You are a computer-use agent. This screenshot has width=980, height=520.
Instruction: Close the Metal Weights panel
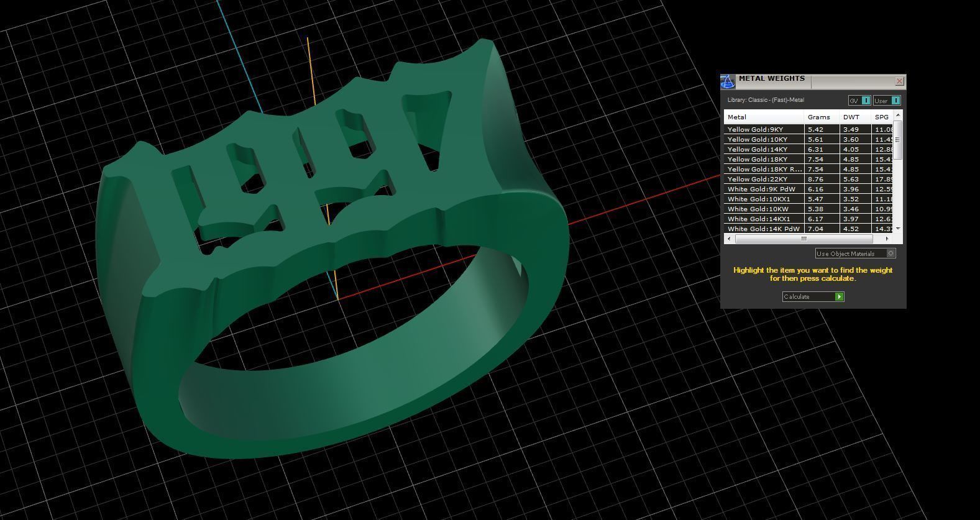coord(899,81)
